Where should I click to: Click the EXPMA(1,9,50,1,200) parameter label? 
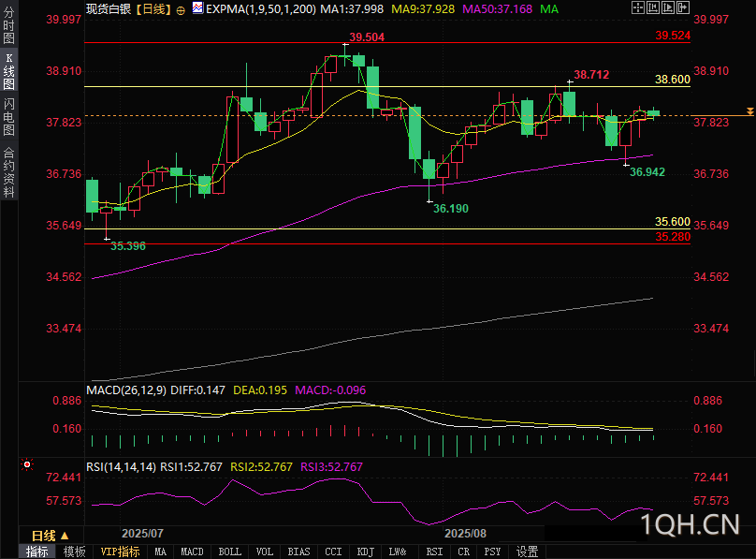pyautogui.click(x=261, y=9)
